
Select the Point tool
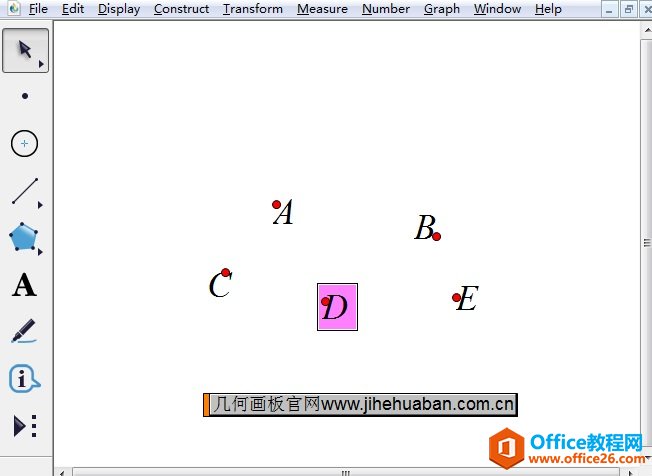tap(25, 96)
